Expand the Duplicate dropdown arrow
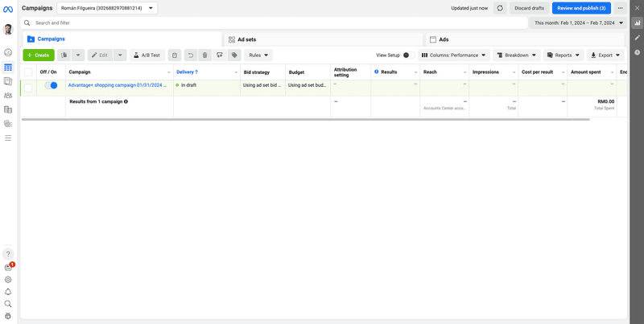The width and height of the screenshot is (644, 324). 78,55
